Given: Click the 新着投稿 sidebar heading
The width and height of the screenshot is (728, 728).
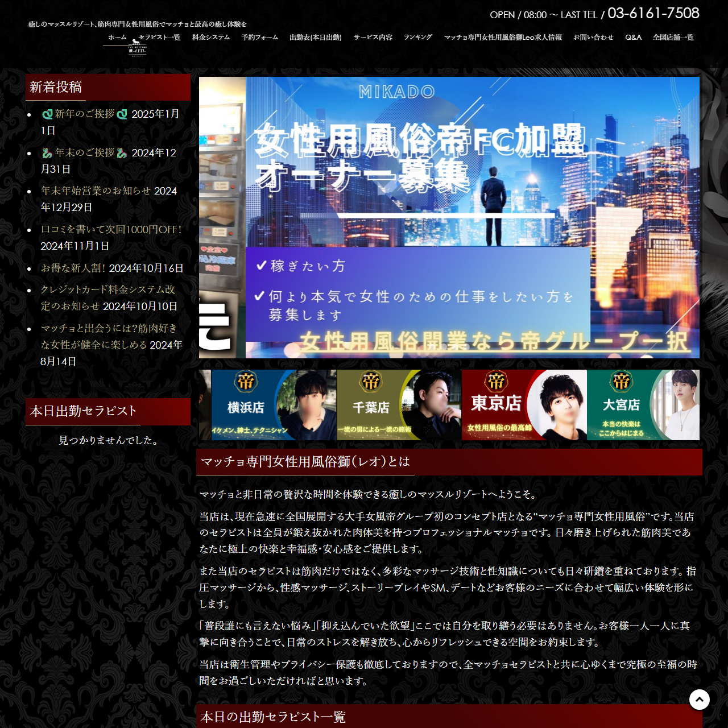Looking at the screenshot, I should click(56, 87).
